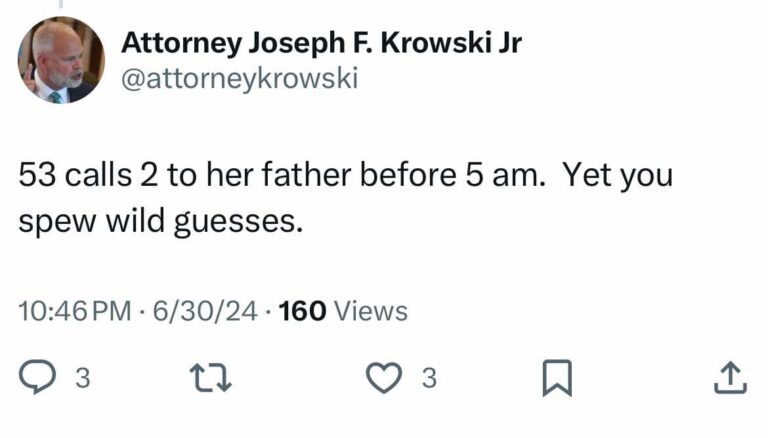The image size is (768, 438).
Task: Click the "Jr" suffix in the display name
Action: [509, 43]
